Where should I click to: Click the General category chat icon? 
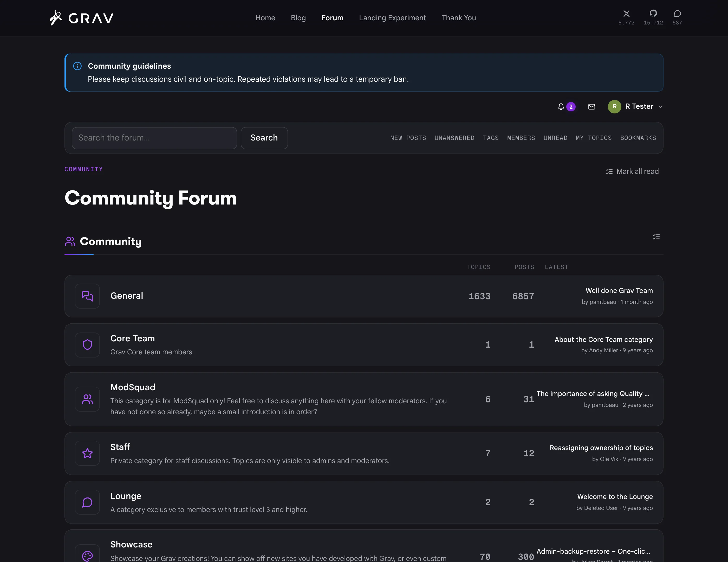coord(87,296)
